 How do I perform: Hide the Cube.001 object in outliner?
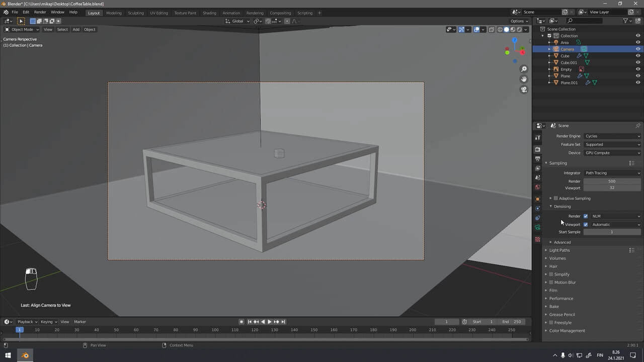click(x=638, y=62)
